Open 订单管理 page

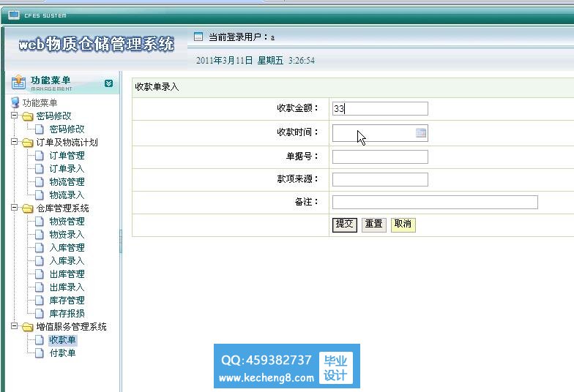click(x=67, y=155)
